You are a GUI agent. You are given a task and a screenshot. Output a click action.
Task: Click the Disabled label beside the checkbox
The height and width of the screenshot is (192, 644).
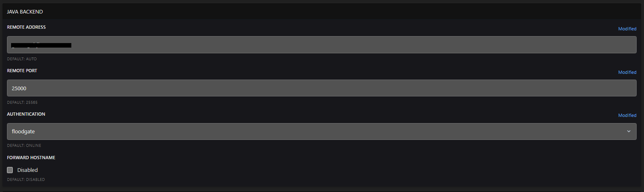click(x=27, y=170)
